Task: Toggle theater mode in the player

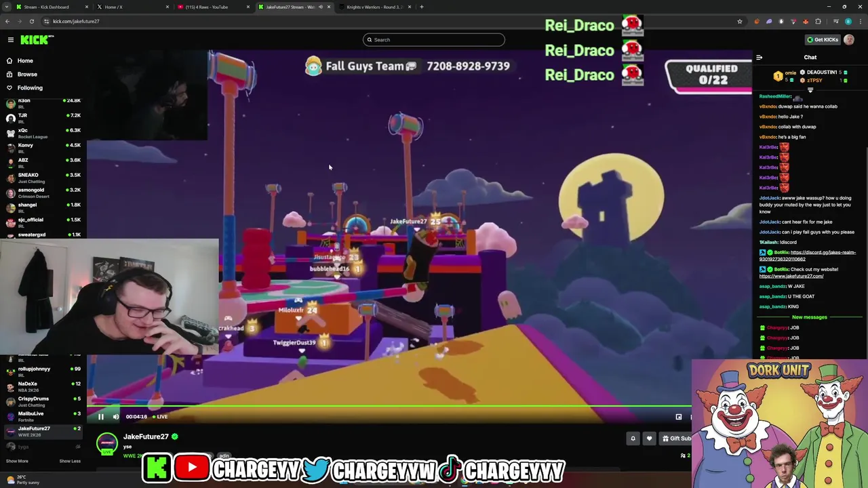Action: coord(679,417)
